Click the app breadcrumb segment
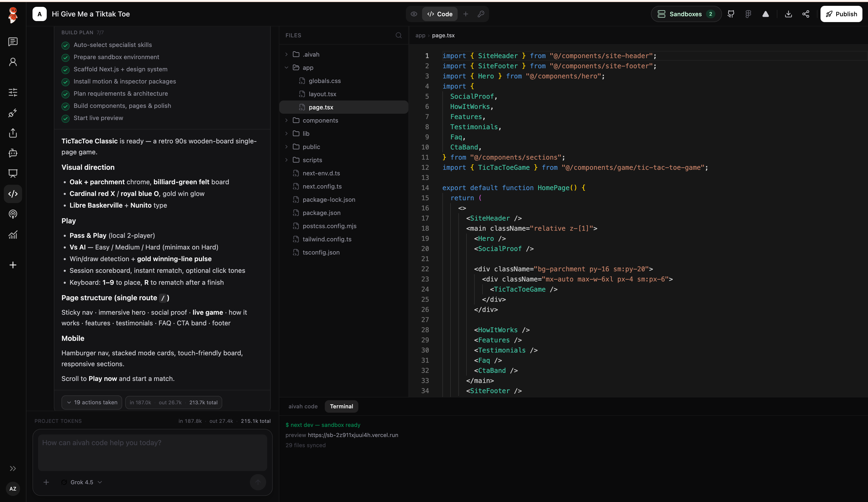This screenshot has width=868, height=502. coord(420,36)
